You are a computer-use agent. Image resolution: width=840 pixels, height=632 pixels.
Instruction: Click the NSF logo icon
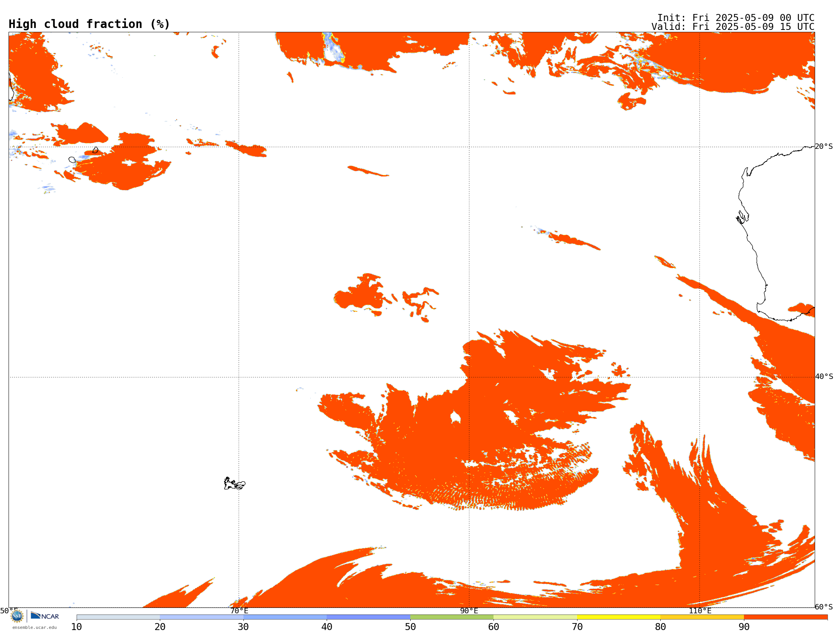17,616
